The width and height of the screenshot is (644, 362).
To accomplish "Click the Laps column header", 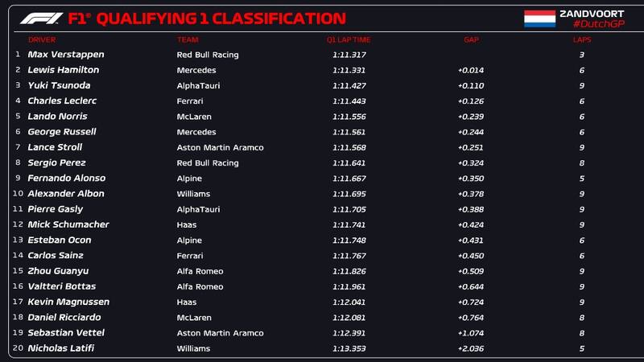I will point(581,39).
